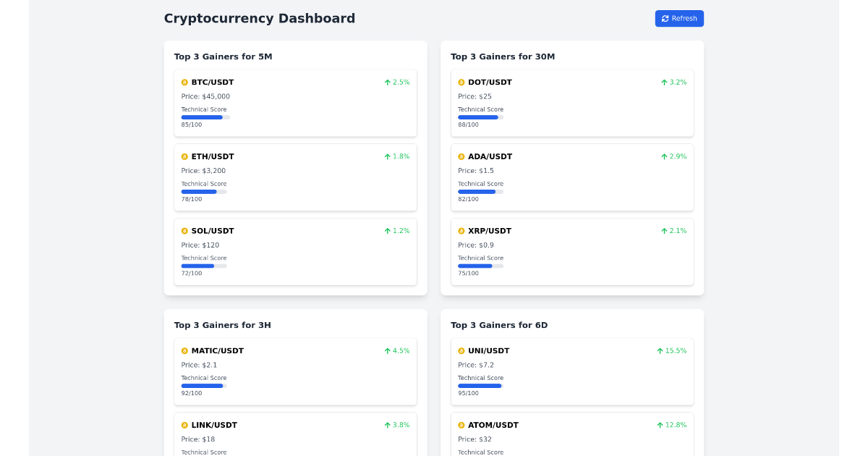Select the Top 3 Gainers for 6D header
The image size is (868, 456).
click(500, 325)
